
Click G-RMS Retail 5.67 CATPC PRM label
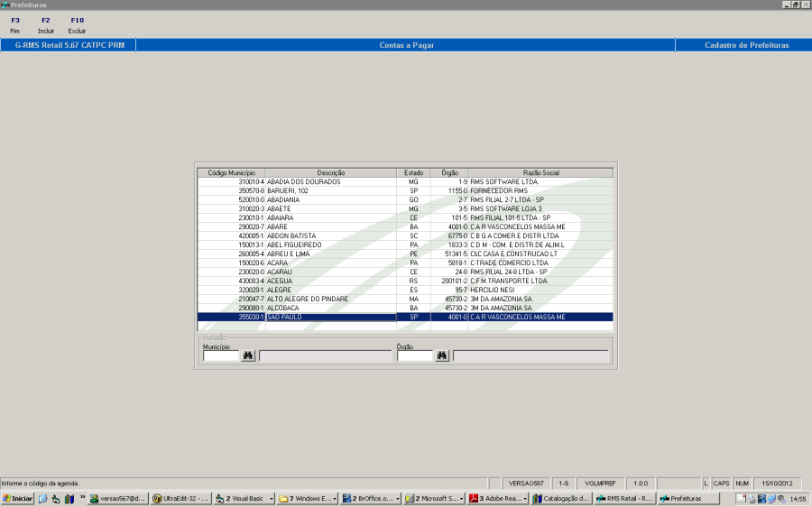click(x=69, y=45)
